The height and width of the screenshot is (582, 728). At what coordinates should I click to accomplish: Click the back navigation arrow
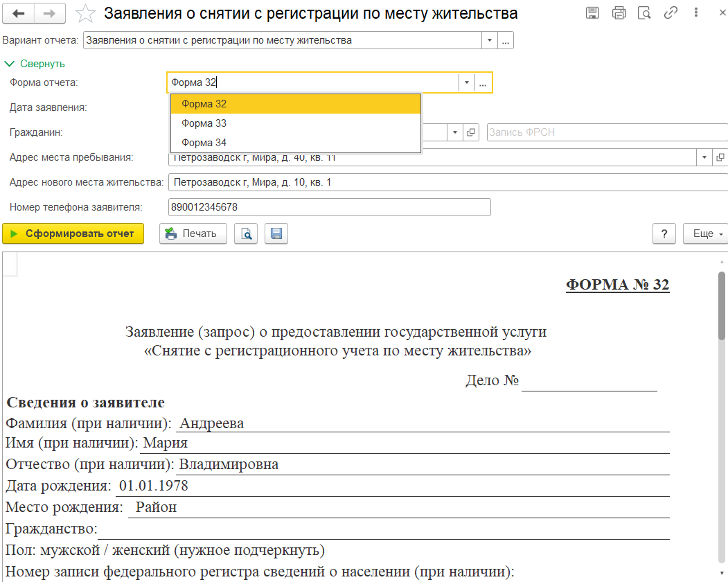pos(19,13)
